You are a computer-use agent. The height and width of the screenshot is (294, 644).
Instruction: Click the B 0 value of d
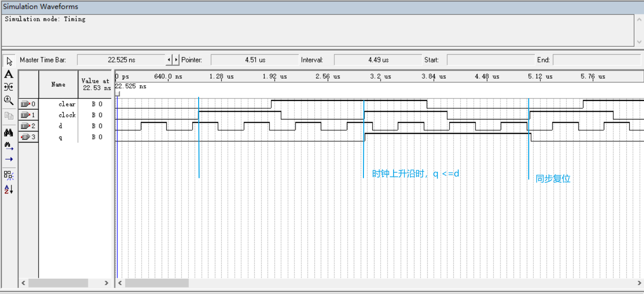tap(97, 126)
